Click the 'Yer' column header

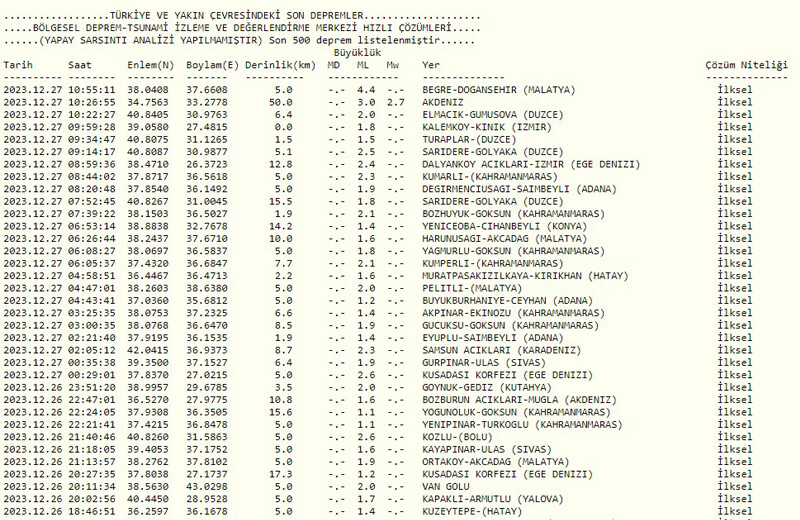(x=431, y=65)
